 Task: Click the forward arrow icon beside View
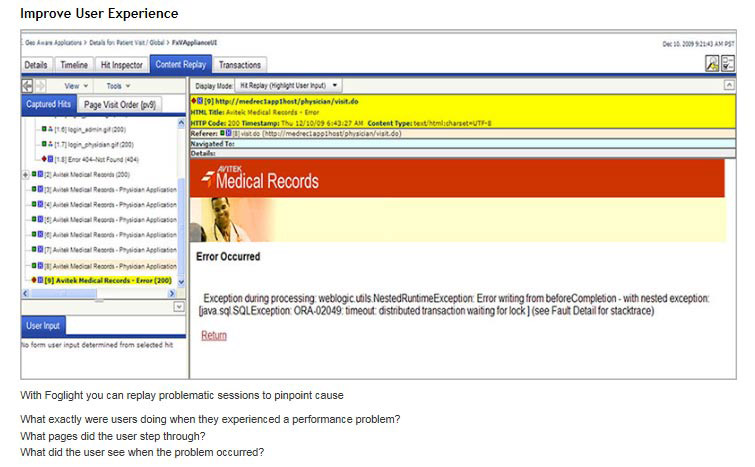coord(40,86)
